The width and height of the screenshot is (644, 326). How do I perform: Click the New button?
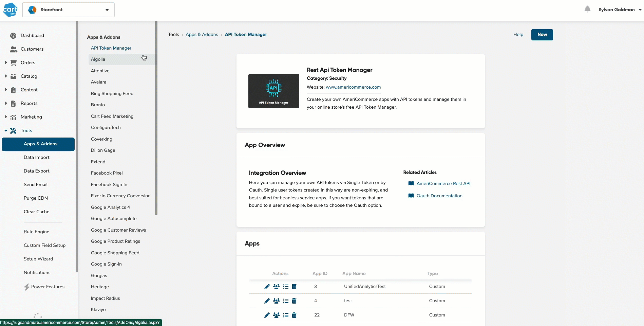tap(542, 35)
